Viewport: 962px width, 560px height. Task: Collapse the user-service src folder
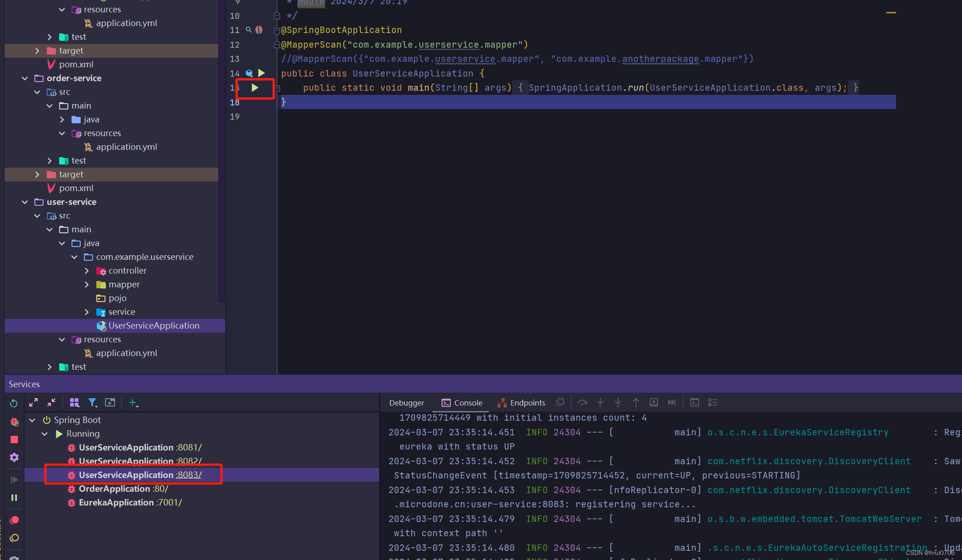point(37,215)
